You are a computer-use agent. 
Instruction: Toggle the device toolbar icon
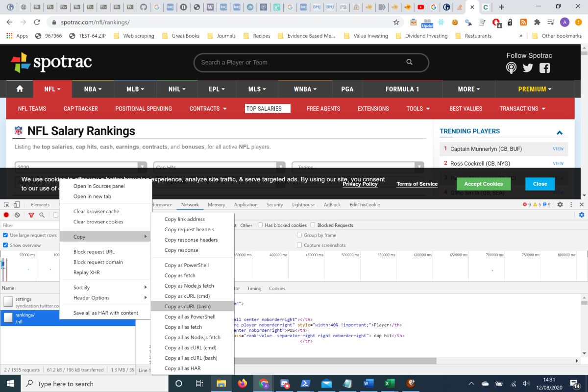[x=17, y=204]
